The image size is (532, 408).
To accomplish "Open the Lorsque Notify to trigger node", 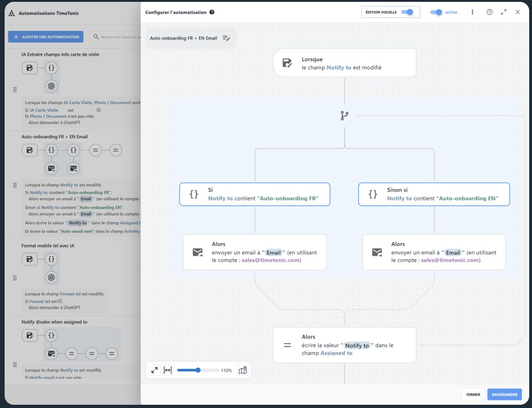I will pos(344,63).
